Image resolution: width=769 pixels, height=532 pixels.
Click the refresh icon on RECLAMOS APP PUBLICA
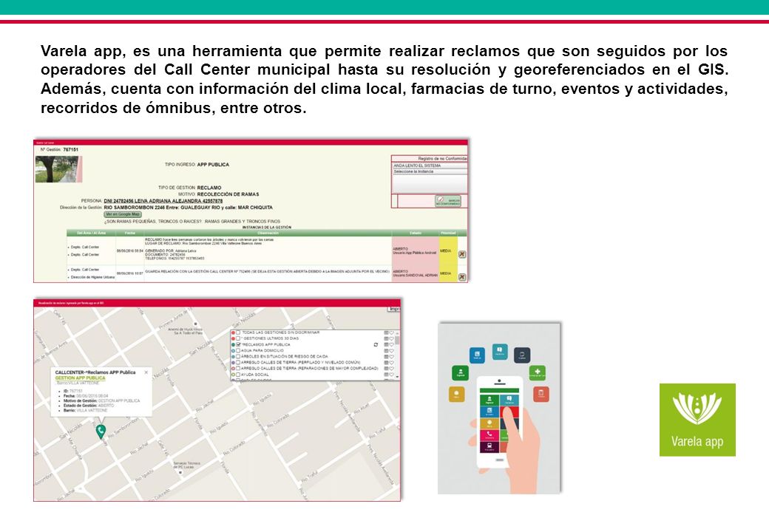376,345
